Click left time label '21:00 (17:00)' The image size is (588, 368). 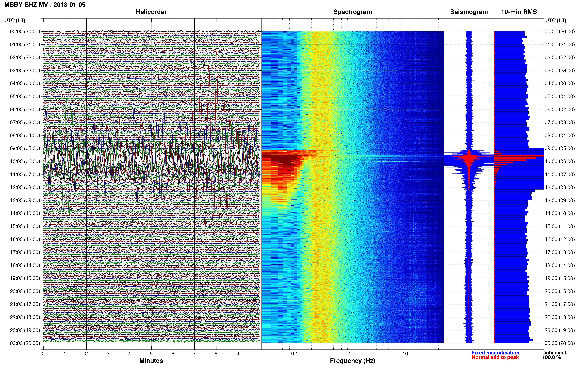pos(25,304)
